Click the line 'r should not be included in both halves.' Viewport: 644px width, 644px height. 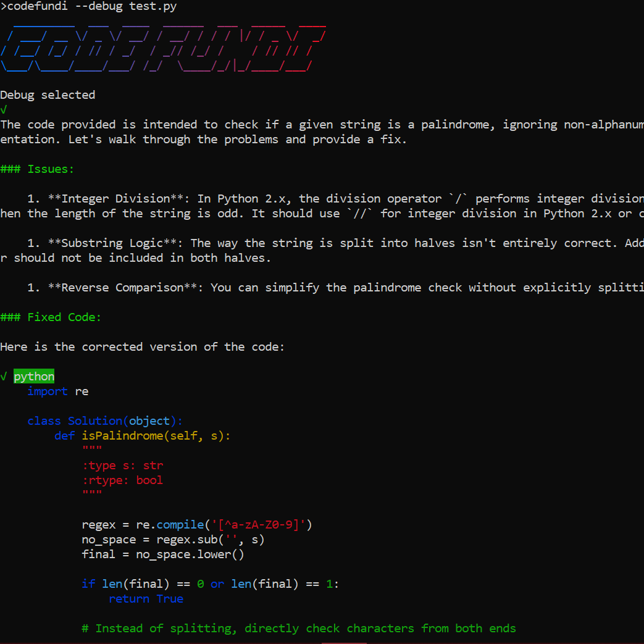136,258
